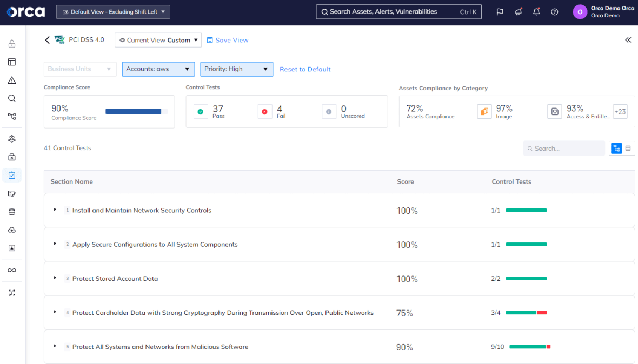Focus Search Assets, Alerts, Vulnerabilities field

399,12
